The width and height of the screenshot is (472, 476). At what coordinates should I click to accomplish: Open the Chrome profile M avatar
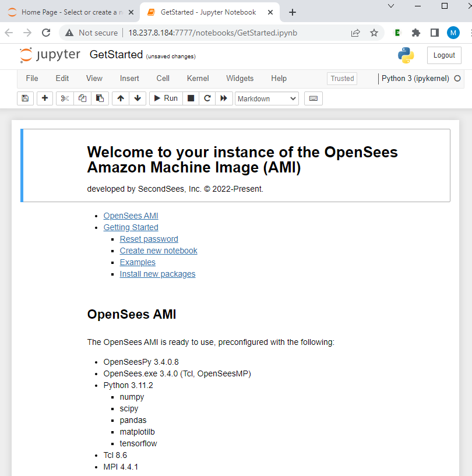tap(453, 33)
